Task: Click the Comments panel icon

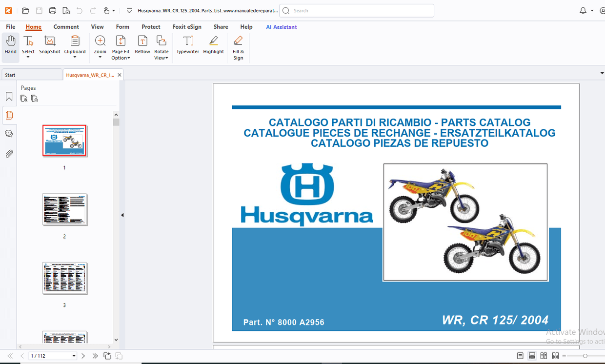Action: coord(9,133)
